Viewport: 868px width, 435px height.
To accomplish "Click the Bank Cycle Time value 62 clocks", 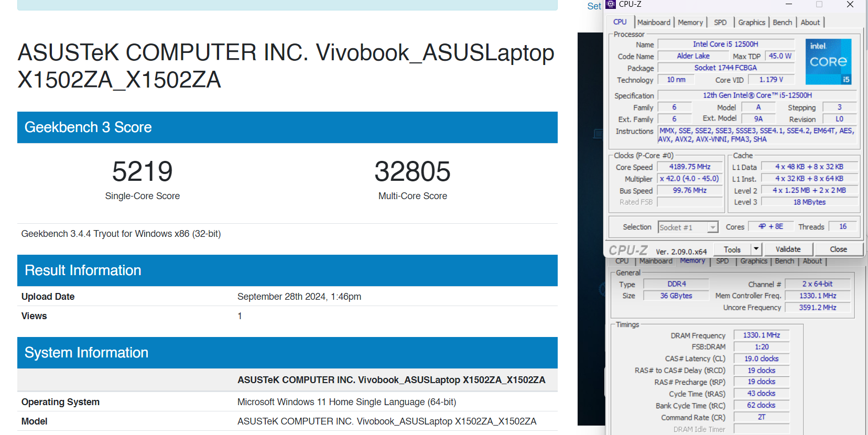I will coord(761,405).
